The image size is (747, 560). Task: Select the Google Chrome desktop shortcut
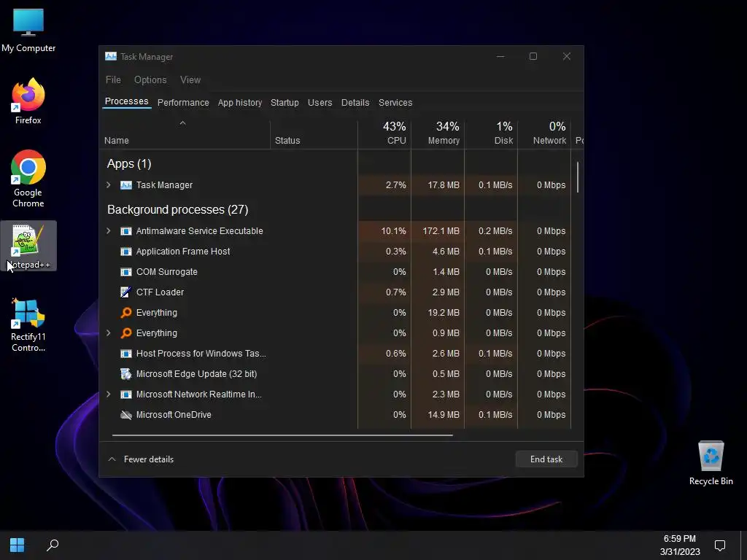pyautogui.click(x=28, y=179)
